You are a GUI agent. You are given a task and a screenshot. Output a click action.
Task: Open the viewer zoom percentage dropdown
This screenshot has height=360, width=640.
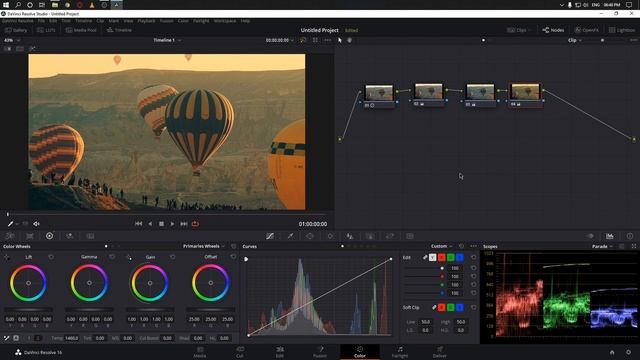(x=11, y=40)
